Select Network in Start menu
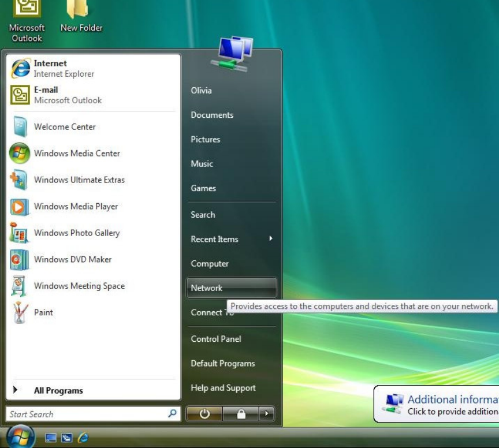 click(232, 288)
